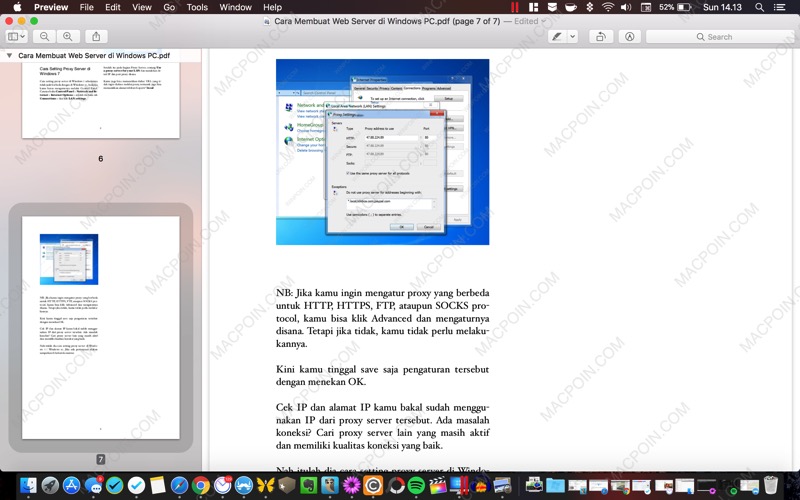Image resolution: width=800 pixels, height=500 pixels.
Task: Open the Tools menu
Action: pos(197,7)
